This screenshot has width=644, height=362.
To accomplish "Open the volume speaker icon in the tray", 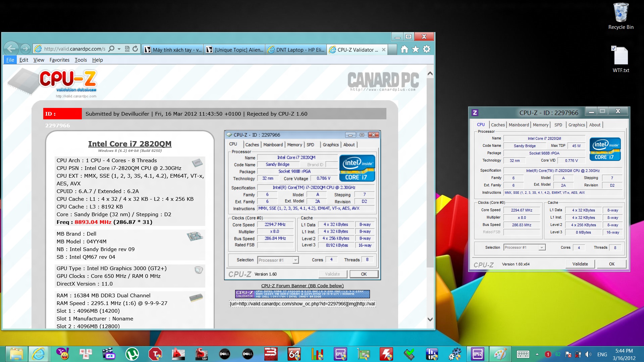I will pyautogui.click(x=588, y=354).
